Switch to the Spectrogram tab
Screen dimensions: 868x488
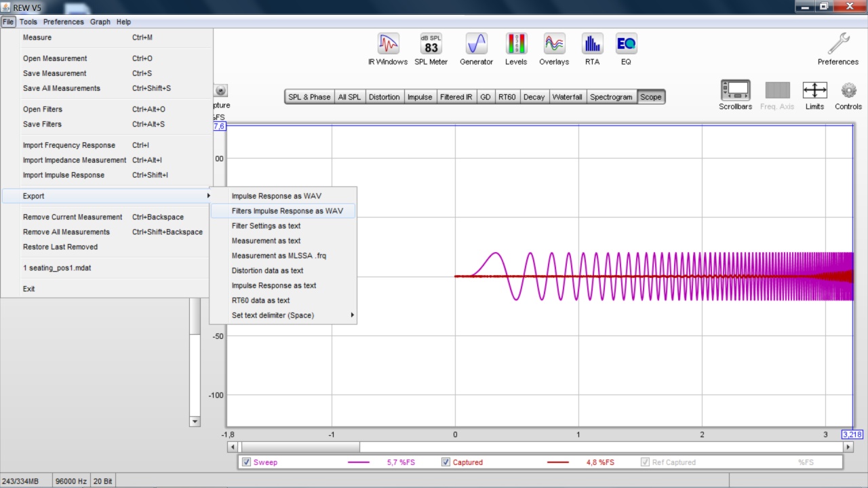610,97
